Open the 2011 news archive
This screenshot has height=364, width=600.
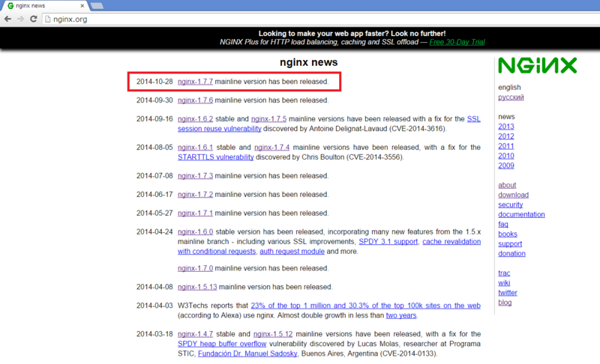505,146
